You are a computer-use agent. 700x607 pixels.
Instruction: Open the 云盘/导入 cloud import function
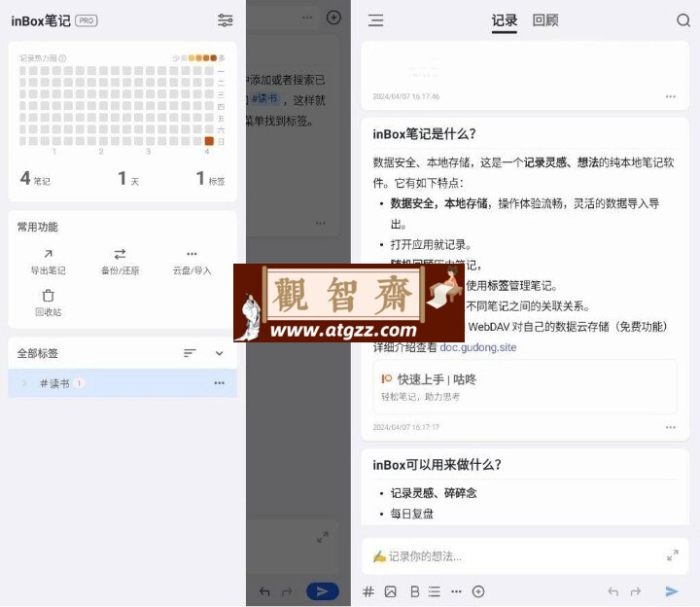click(192, 263)
